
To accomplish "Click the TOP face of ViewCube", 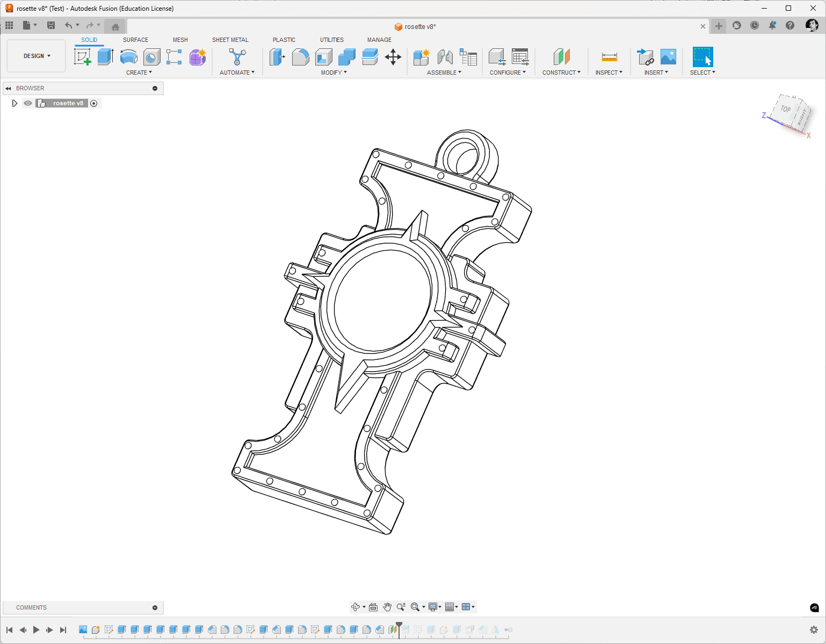I will (x=786, y=109).
